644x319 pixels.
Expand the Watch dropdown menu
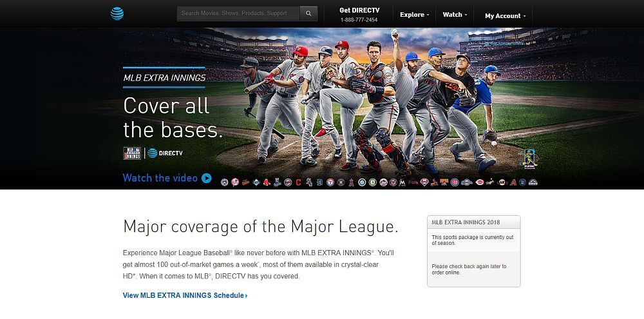coord(455,14)
